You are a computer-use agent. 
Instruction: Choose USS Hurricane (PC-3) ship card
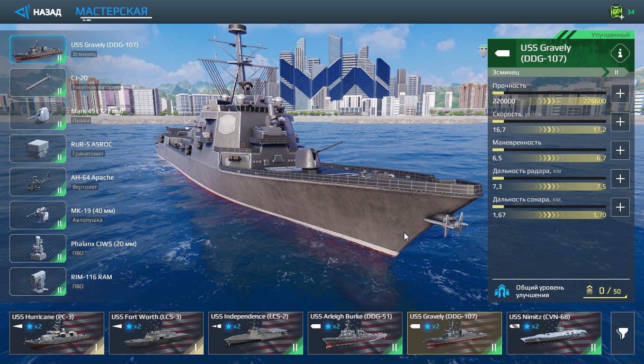[x=57, y=333]
